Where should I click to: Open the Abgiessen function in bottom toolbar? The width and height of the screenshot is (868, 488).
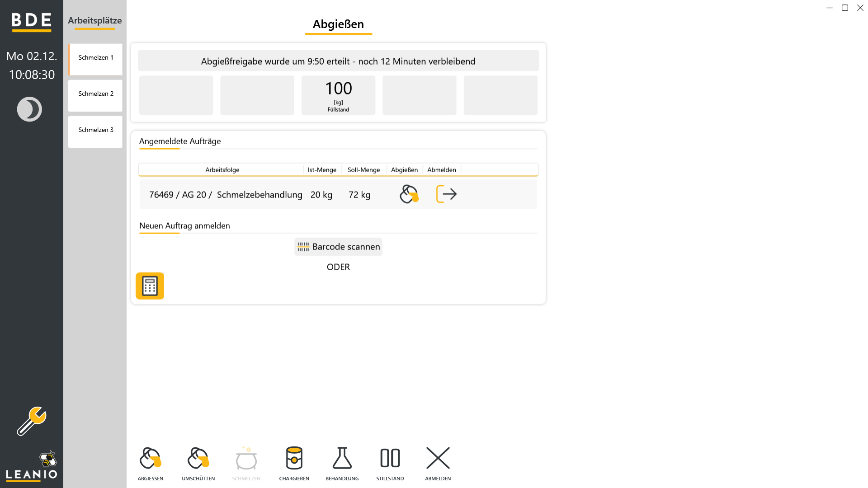151,464
